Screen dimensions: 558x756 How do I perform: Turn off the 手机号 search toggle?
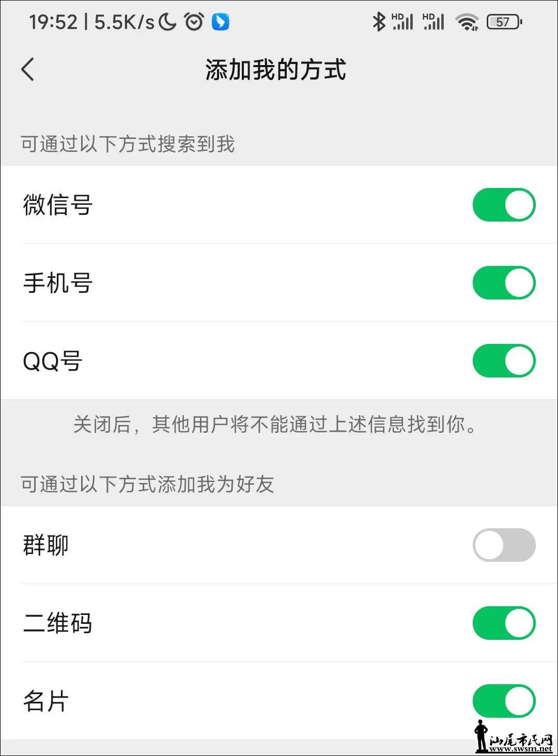(x=504, y=283)
